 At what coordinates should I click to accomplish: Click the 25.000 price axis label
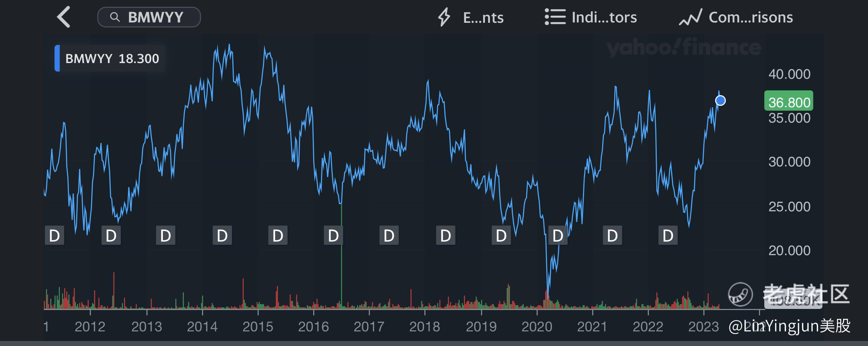pos(789,207)
